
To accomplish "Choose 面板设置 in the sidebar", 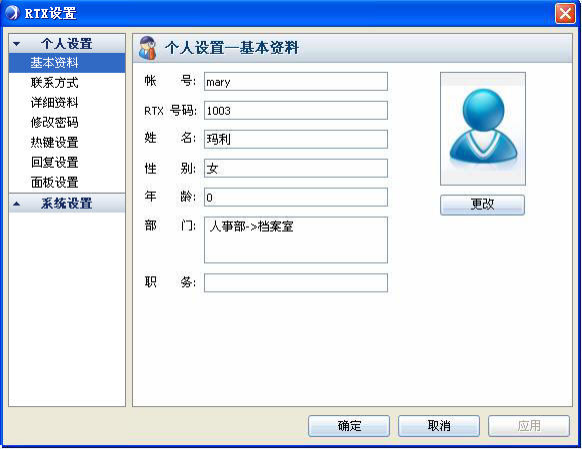I will point(55,183).
